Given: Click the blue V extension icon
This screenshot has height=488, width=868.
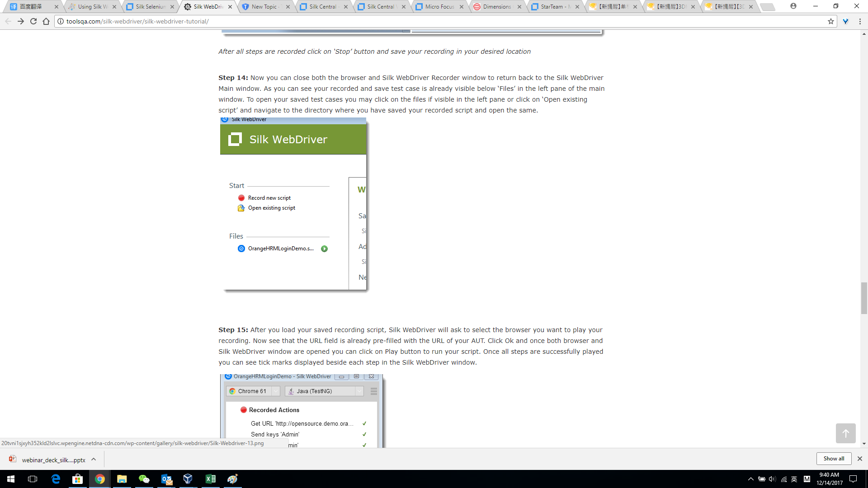Looking at the screenshot, I should click(845, 21).
